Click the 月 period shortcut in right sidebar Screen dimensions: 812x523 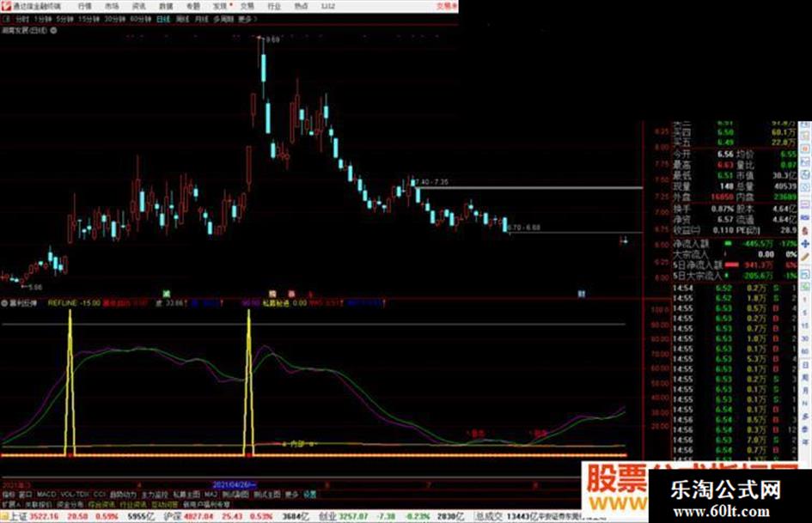coord(805,391)
